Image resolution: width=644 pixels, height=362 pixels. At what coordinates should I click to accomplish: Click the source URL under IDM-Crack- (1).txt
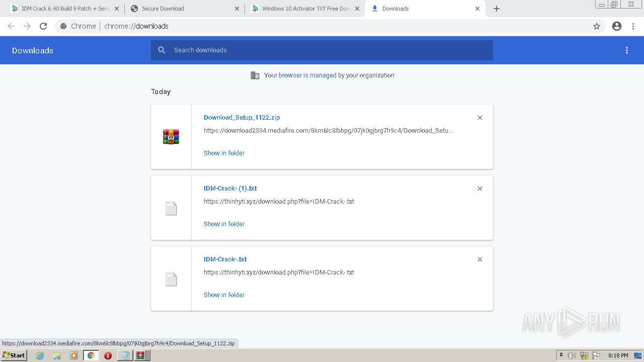(279, 202)
